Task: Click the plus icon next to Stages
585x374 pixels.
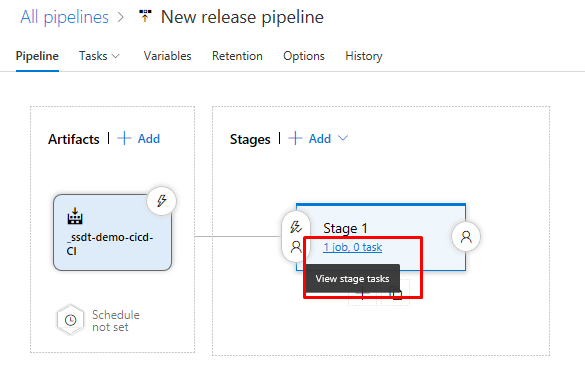Action: [295, 138]
